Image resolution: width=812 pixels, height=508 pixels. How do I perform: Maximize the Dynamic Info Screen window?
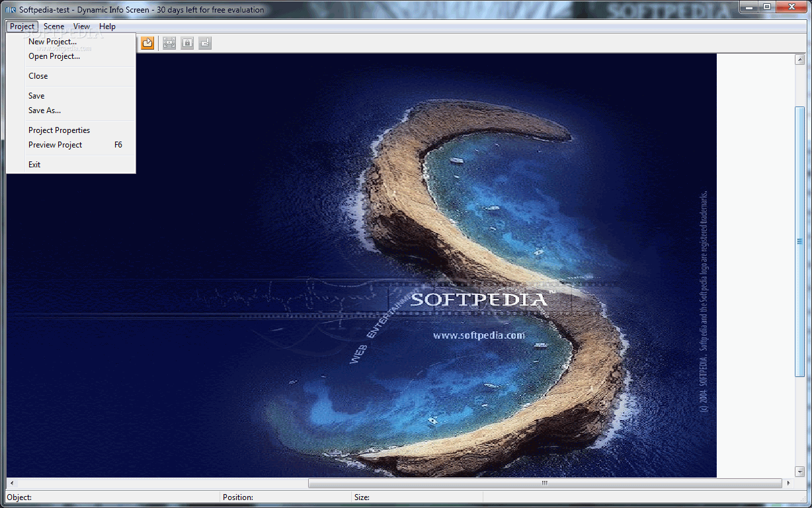pos(766,7)
